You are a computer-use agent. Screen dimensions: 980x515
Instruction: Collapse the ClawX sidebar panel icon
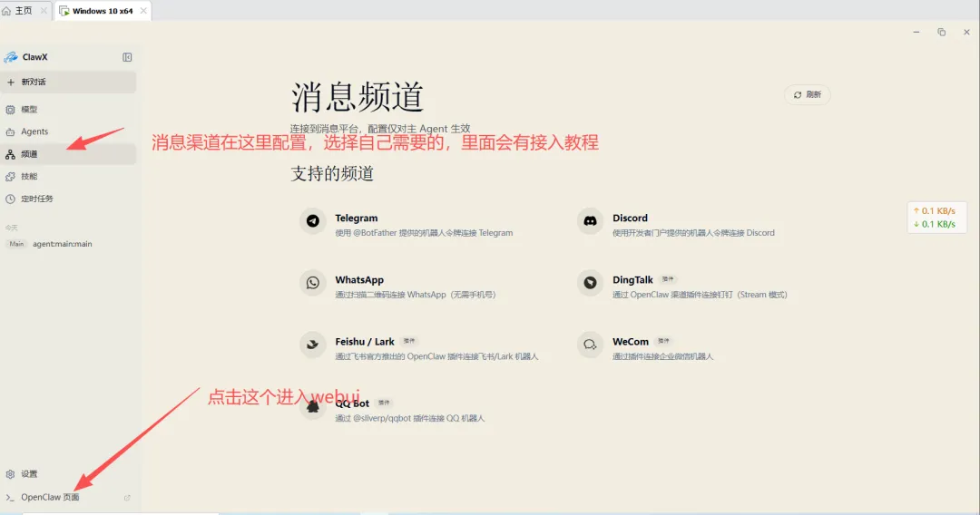127,57
